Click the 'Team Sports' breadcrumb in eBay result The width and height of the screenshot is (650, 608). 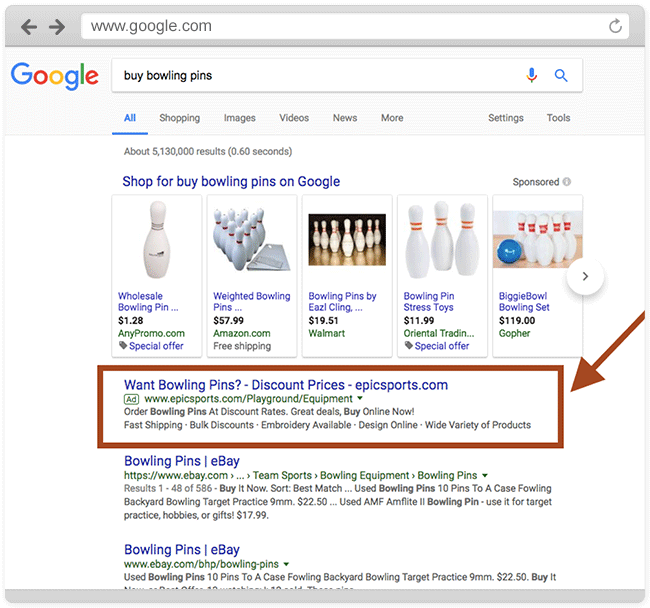[282, 475]
